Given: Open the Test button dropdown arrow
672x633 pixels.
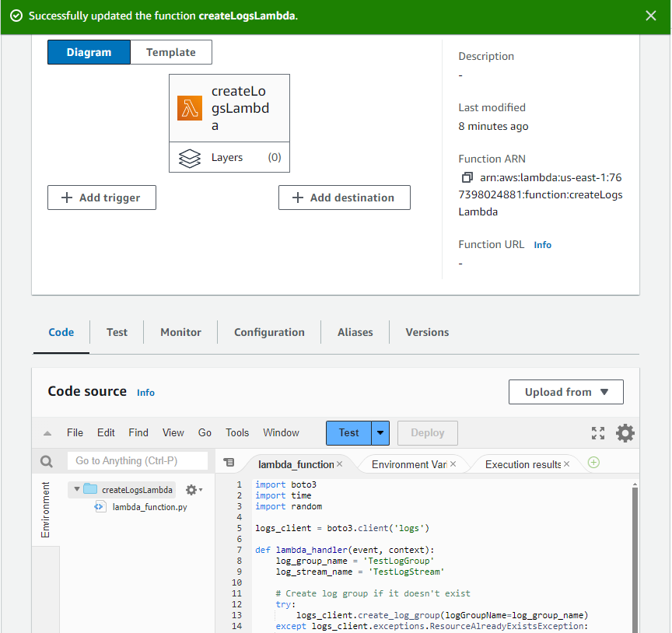Looking at the screenshot, I should [380, 433].
